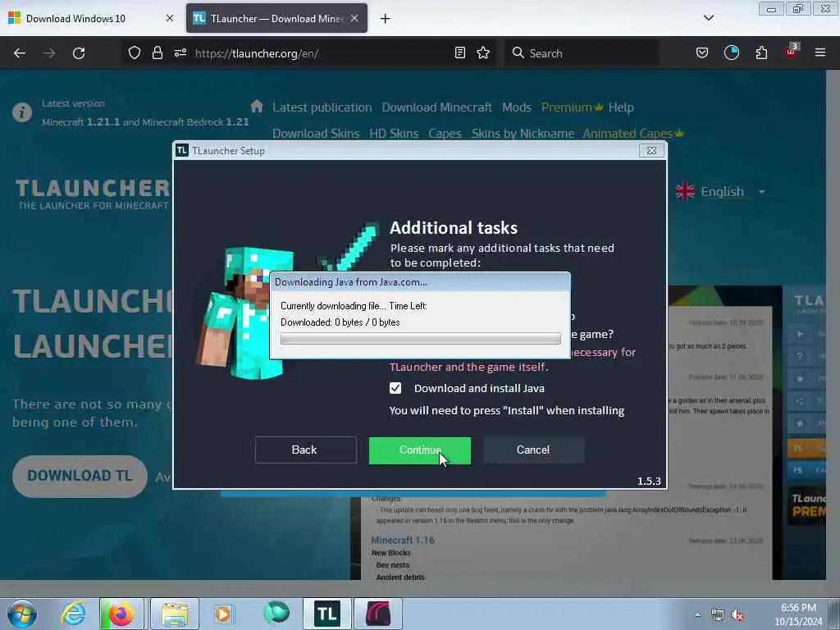Toggle reader view icon
Screen dimensions: 840x630
[459, 52]
